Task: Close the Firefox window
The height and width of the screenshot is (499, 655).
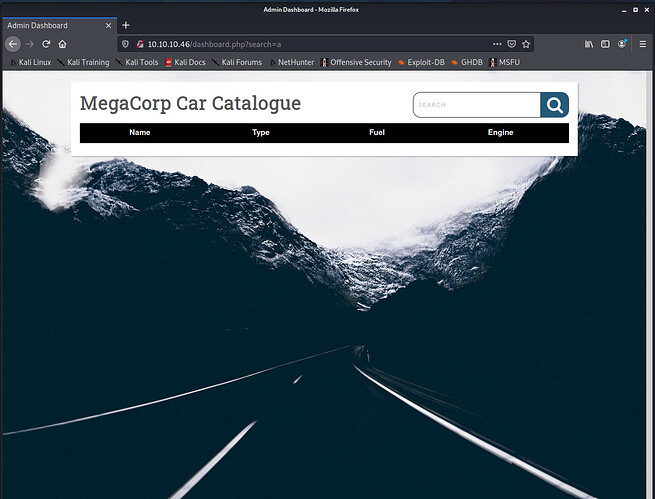Action: tap(647, 10)
